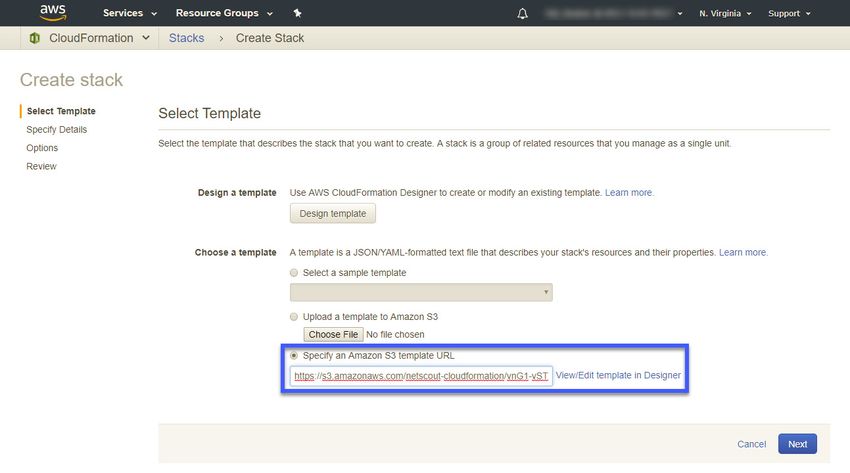
Task: Open the sample template select box
Action: [x=421, y=292]
